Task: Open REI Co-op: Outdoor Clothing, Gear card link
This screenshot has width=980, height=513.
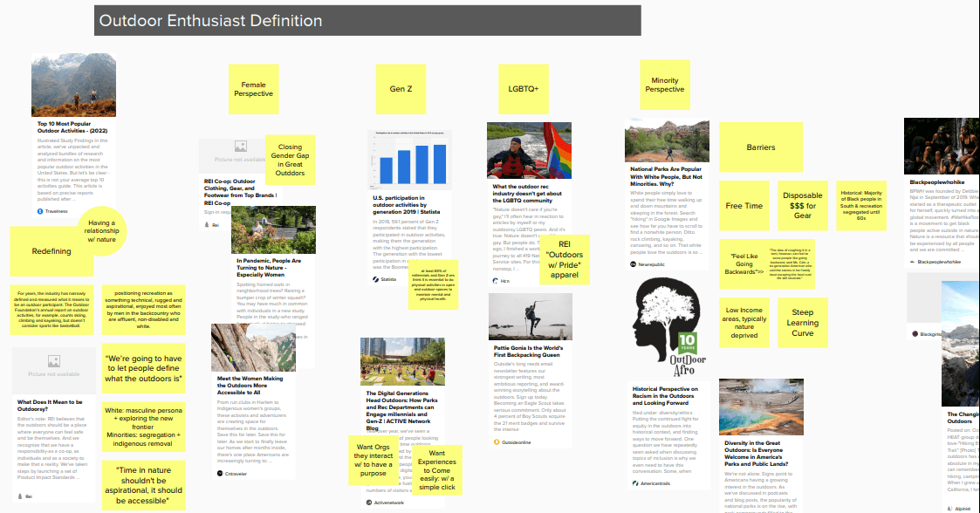Action: point(241,192)
